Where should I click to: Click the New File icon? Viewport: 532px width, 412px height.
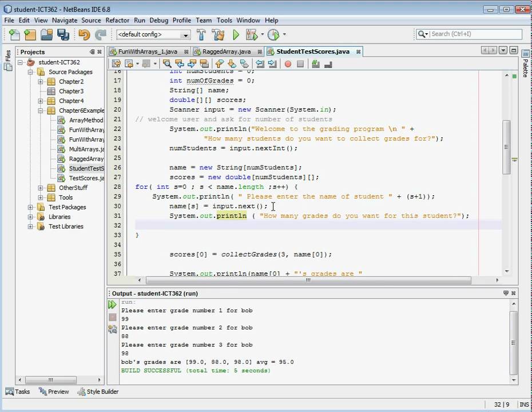click(x=14, y=34)
